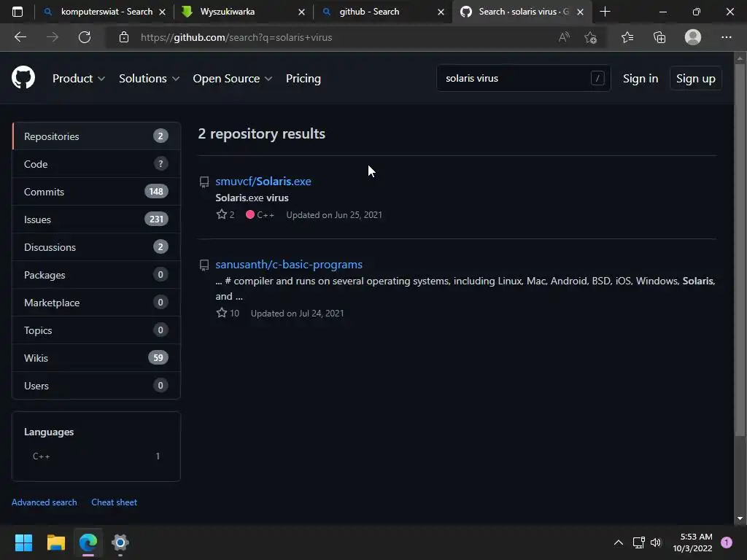Click C++ pink language color dot
Image resolution: width=747 pixels, height=560 pixels.
click(249, 214)
